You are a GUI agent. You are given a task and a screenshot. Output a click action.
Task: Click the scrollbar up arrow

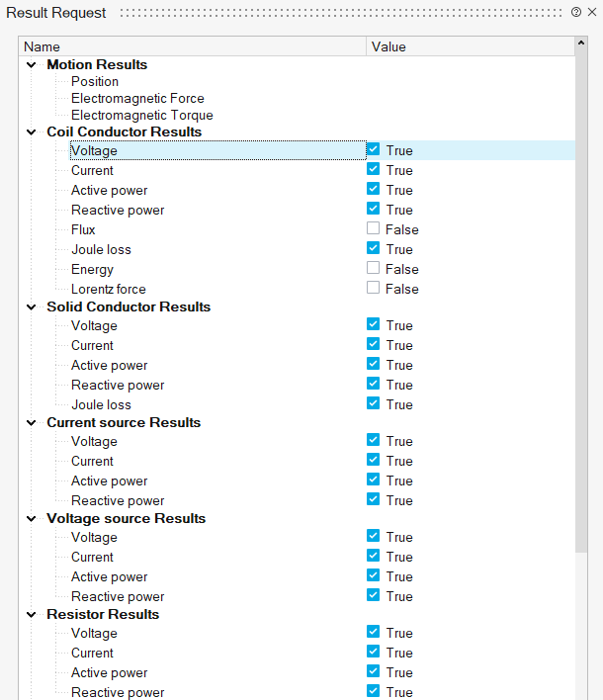(x=581, y=46)
